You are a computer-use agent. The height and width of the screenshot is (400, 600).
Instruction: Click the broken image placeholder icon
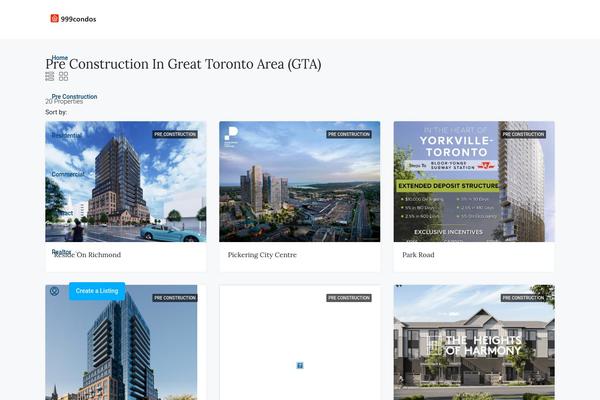click(300, 366)
